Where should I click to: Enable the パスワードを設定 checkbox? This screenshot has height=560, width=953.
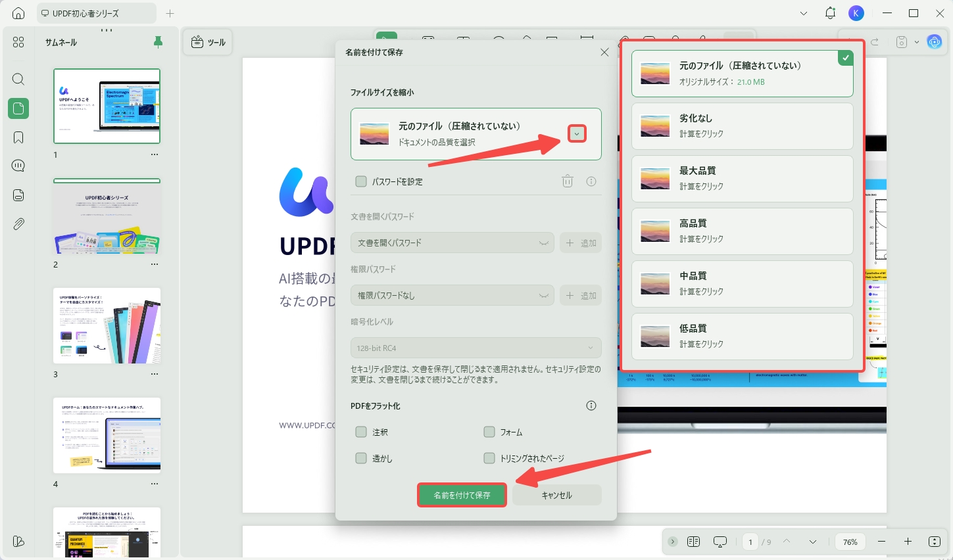pos(361,181)
